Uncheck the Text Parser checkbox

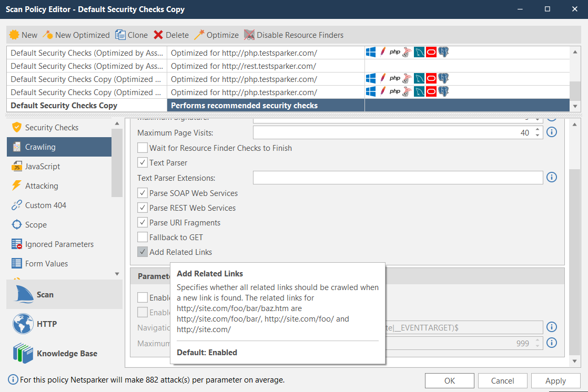click(x=143, y=163)
